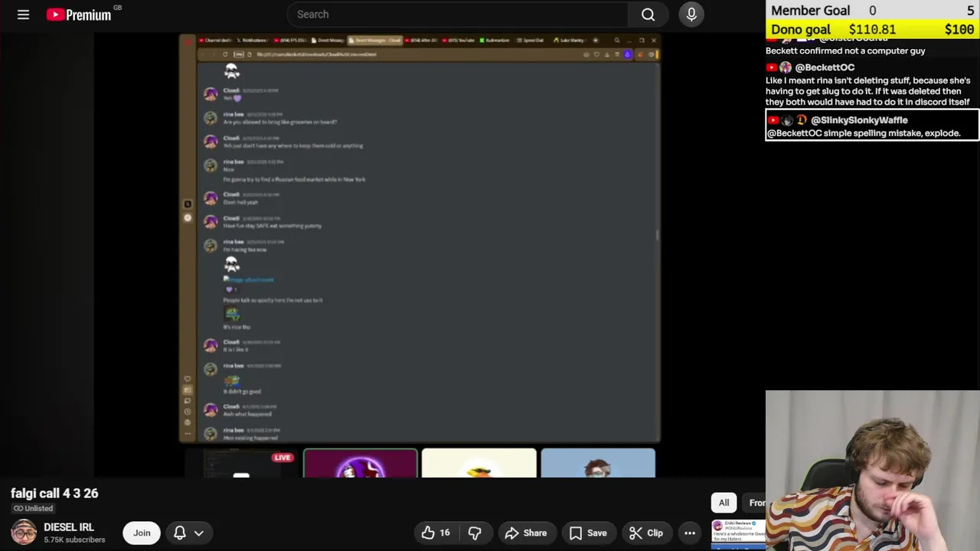Open the more actions ellipsis menu
Viewport: 980px width, 551px height.
690,533
